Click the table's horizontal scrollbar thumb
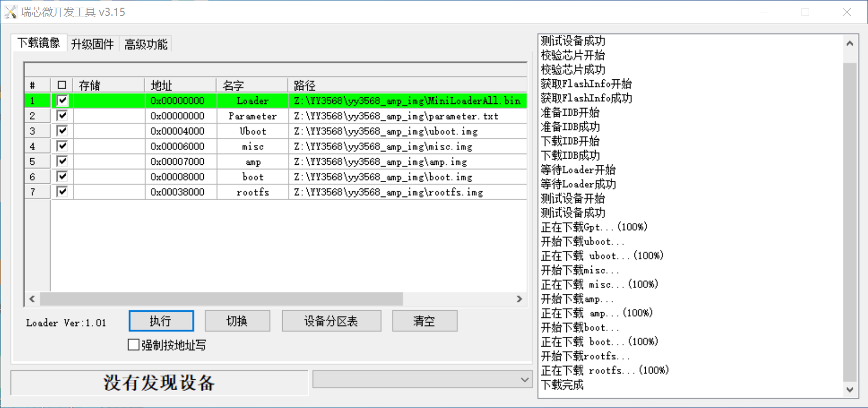 pos(221,299)
